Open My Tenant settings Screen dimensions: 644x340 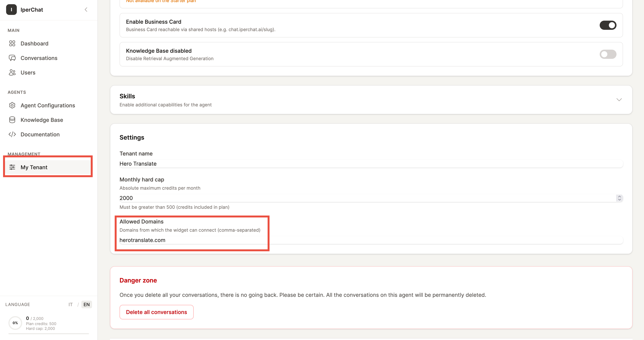click(34, 167)
